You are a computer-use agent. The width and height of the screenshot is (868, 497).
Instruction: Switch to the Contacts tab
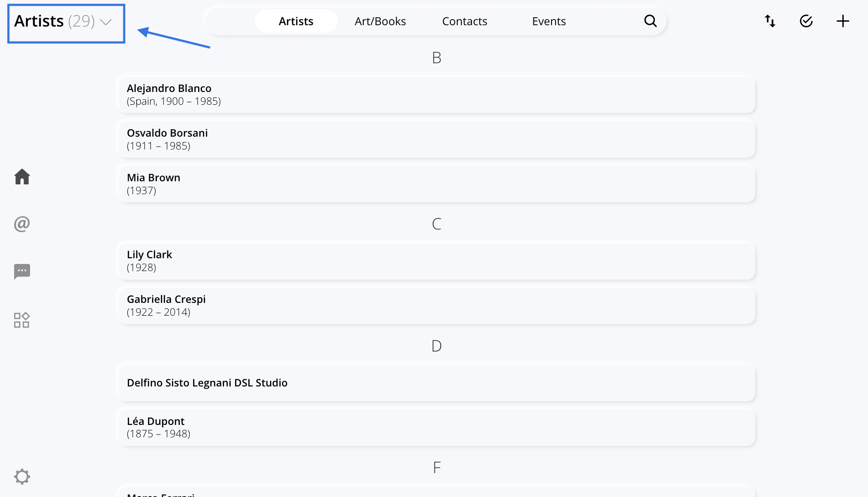[464, 21]
